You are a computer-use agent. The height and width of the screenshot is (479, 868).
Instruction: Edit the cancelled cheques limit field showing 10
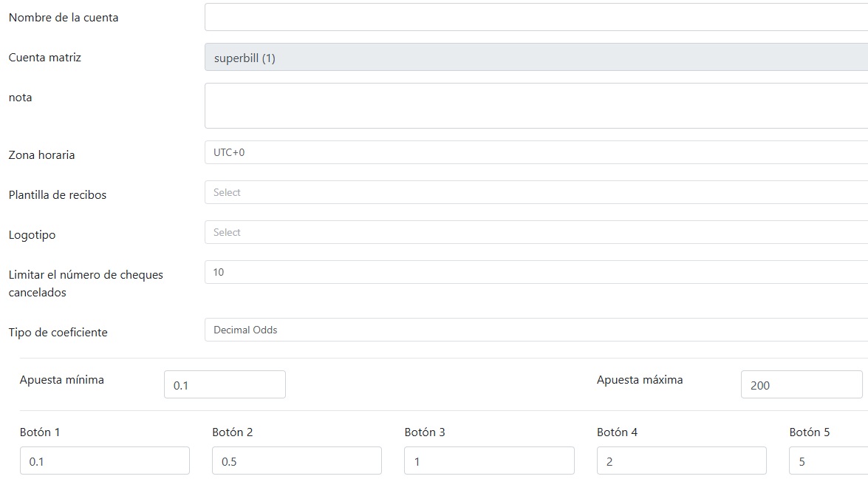click(536, 272)
